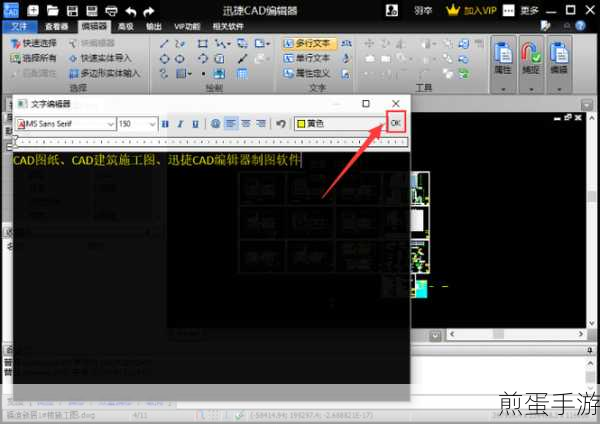Viewport: 600px width, 424px height.
Task: Insert special symbol in text editor
Action: click(215, 124)
